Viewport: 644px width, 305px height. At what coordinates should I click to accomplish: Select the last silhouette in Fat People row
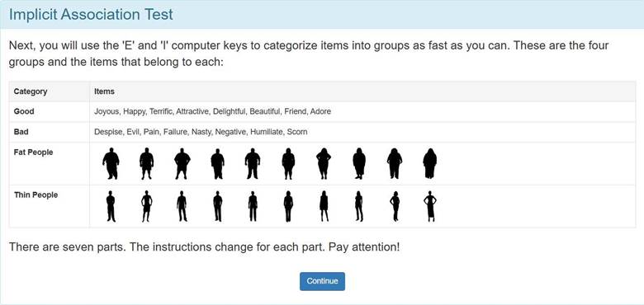pyautogui.click(x=430, y=163)
